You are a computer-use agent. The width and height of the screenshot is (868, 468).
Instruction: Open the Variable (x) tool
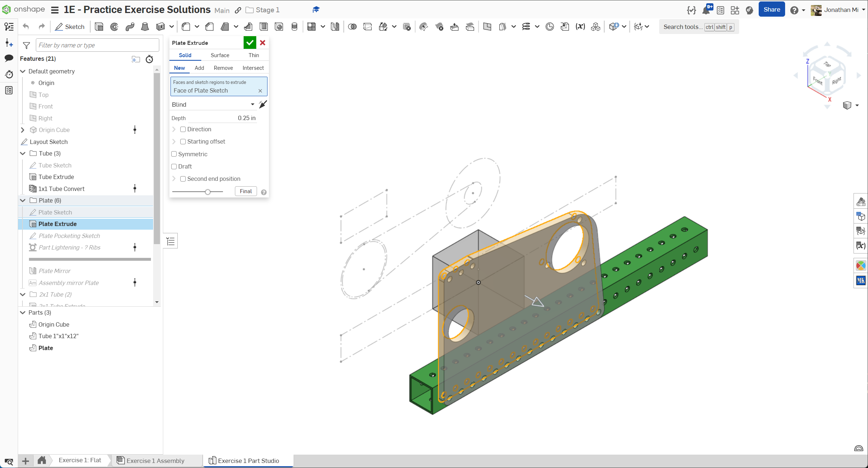click(x=580, y=27)
